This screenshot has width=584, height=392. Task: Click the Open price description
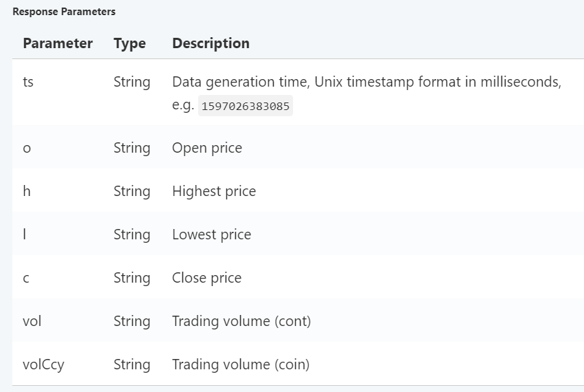(x=207, y=148)
